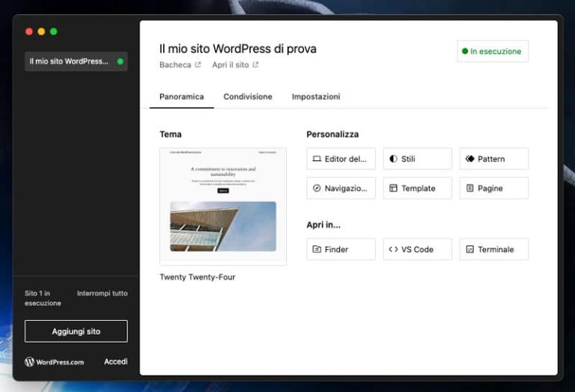Click the Apri in... section heading
Image resolution: width=575 pixels, height=392 pixels.
coord(323,225)
